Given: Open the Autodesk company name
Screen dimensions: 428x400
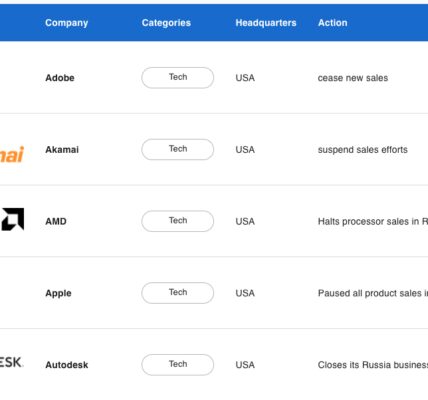Looking at the screenshot, I should click(x=67, y=365).
